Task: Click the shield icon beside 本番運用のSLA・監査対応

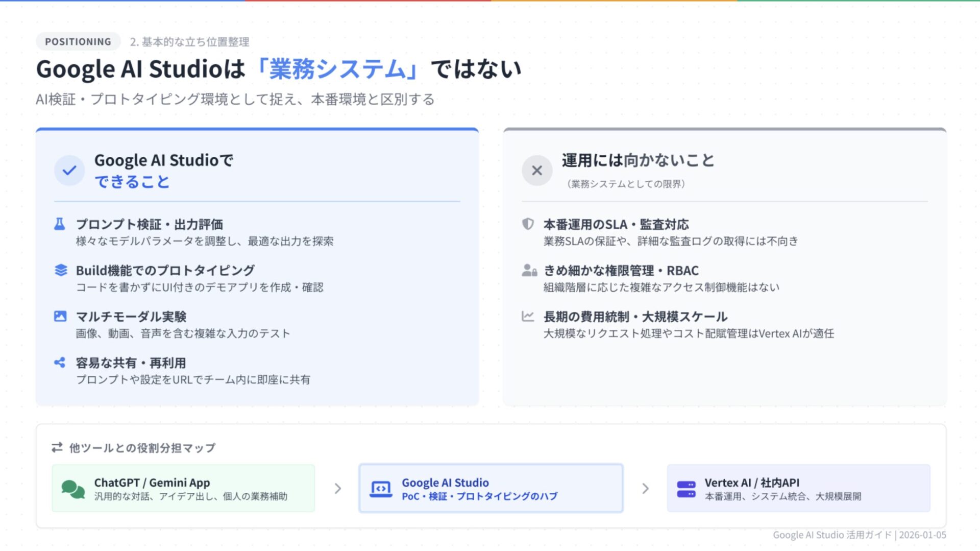Action: click(528, 224)
